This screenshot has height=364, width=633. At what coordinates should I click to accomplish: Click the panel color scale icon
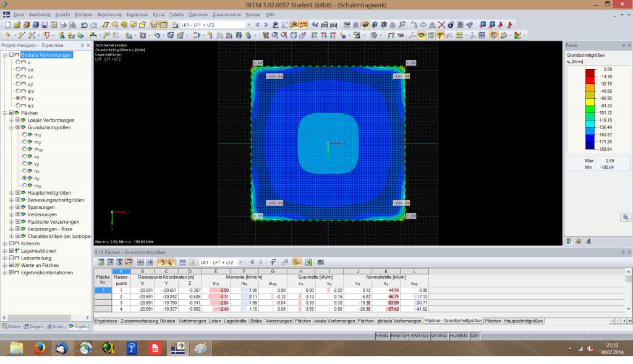click(x=569, y=241)
